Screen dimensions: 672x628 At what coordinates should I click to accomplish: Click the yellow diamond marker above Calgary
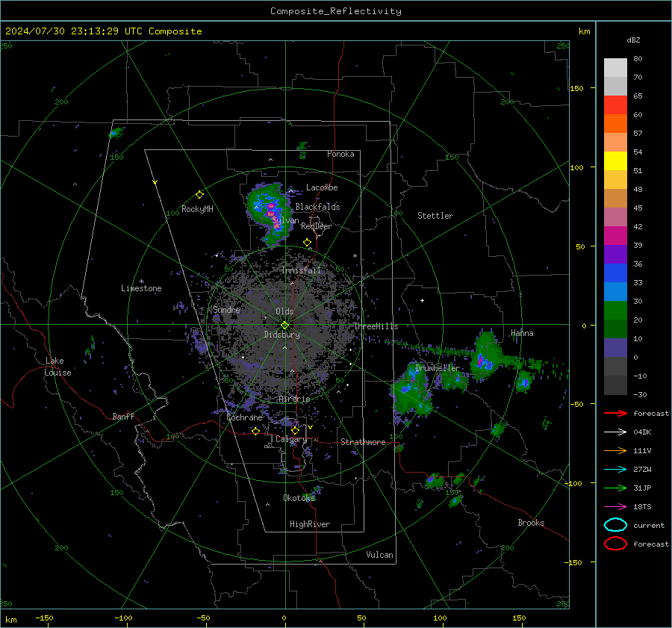pyautogui.click(x=295, y=430)
